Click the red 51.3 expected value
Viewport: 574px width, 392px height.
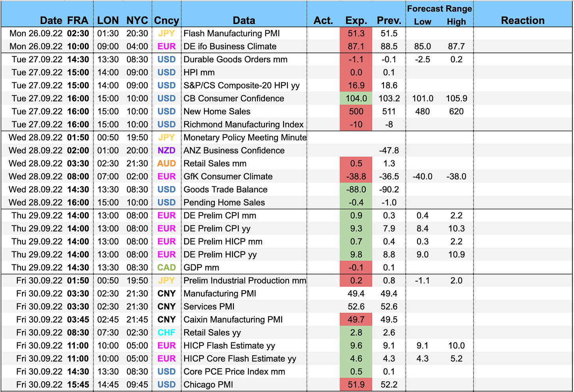pos(356,33)
